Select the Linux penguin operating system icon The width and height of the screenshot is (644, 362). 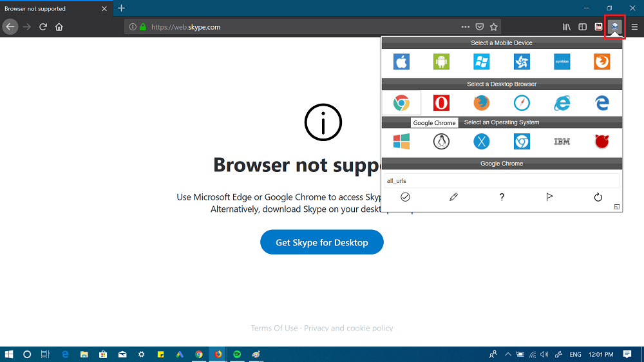[442, 142]
